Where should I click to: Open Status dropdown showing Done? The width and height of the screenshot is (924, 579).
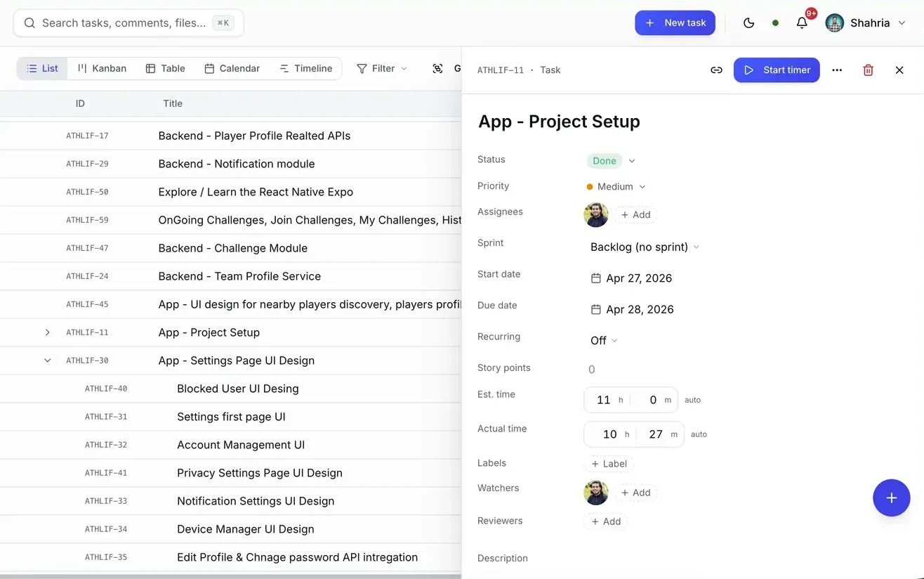click(611, 161)
